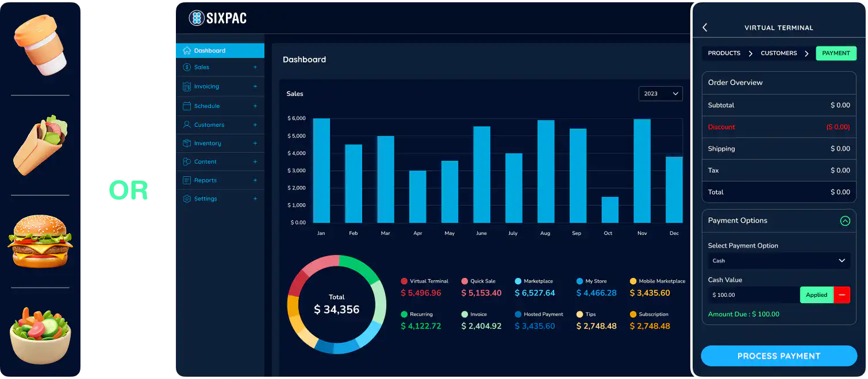Click the Schedule calendar icon
The height and width of the screenshot is (379, 868).
[x=187, y=106]
